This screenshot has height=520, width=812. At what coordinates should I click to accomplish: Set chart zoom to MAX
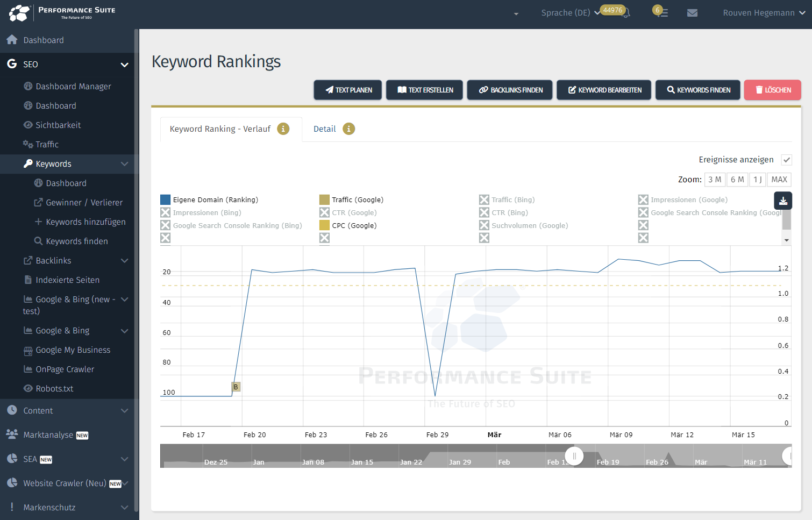779,180
